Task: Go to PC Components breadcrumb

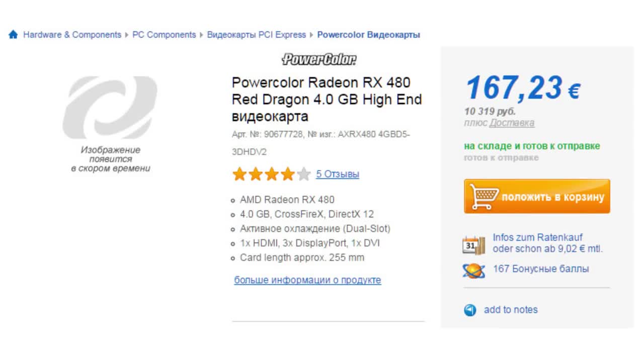Action: [x=164, y=35]
